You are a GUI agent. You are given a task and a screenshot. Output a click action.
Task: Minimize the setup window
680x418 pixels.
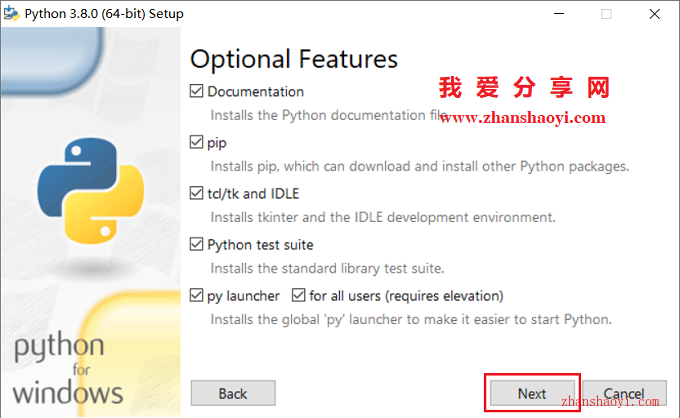pos(559,14)
